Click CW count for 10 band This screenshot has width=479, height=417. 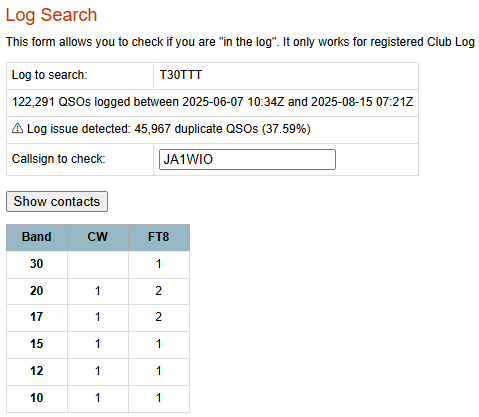click(x=98, y=398)
